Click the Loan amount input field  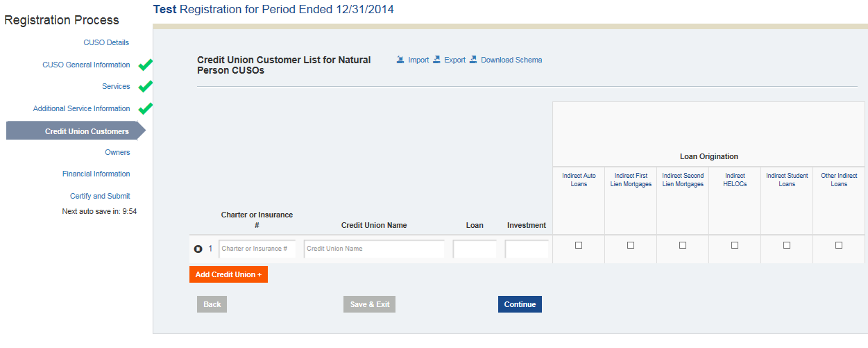click(475, 249)
